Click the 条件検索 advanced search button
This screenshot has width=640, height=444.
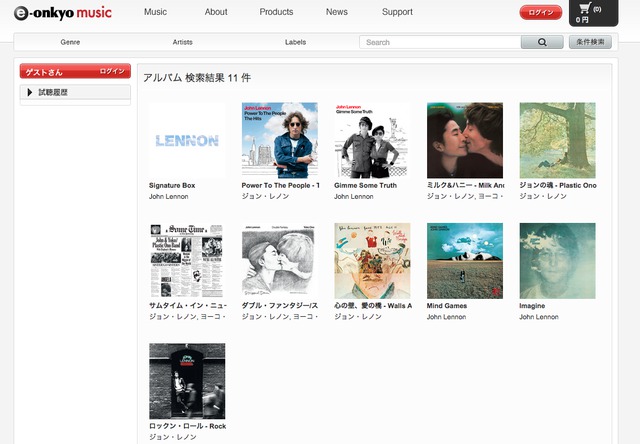point(589,42)
